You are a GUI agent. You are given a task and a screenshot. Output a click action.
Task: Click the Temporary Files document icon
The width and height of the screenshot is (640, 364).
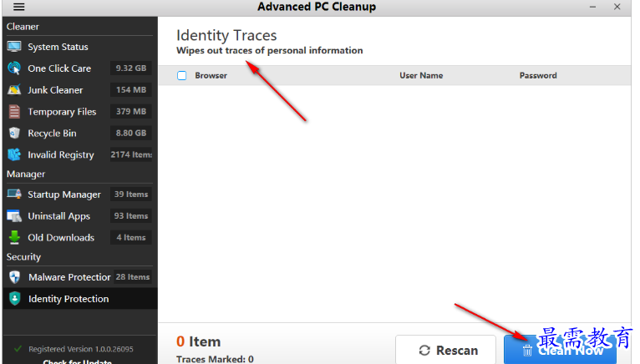click(14, 111)
